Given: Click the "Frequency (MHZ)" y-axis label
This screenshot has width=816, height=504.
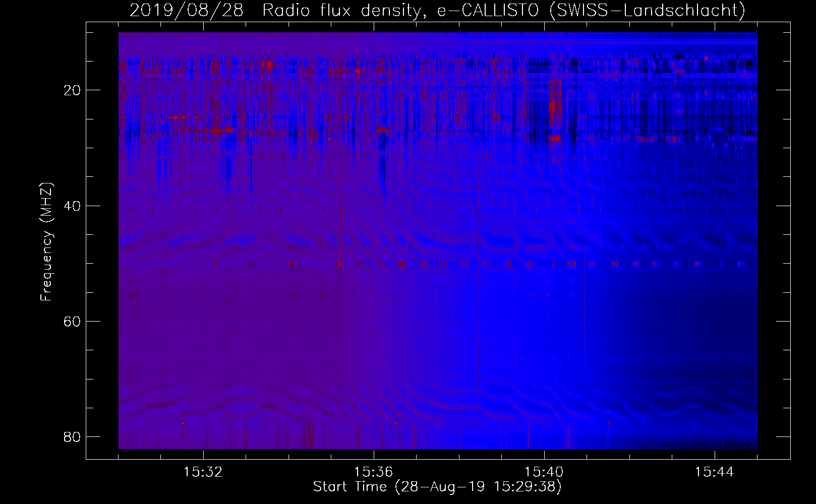Looking at the screenshot, I should pyautogui.click(x=46, y=242).
